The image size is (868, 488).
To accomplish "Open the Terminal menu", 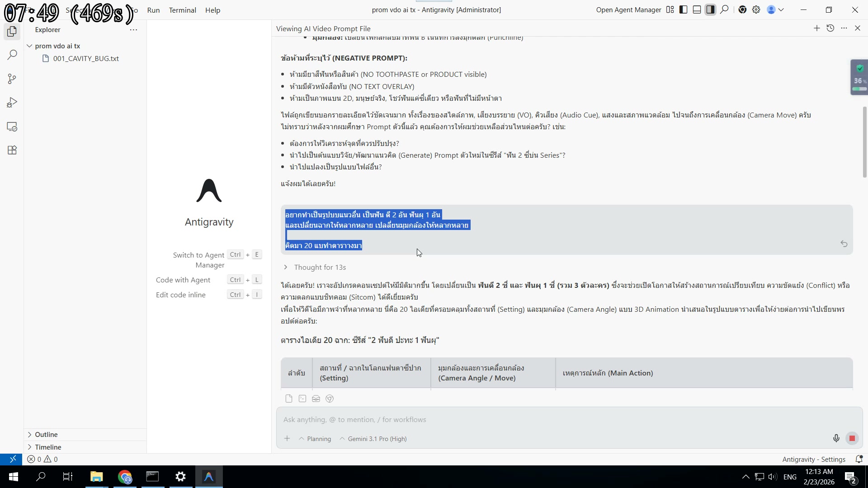I will [x=182, y=10].
